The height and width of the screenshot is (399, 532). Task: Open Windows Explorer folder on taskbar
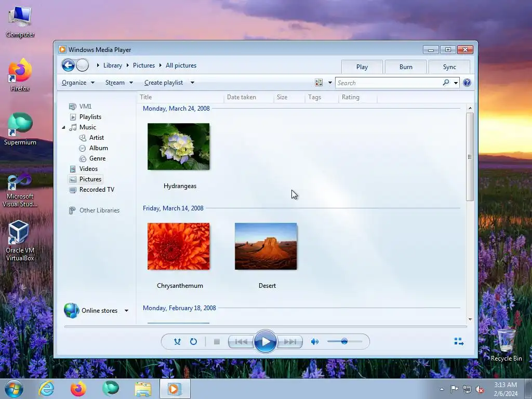143,389
